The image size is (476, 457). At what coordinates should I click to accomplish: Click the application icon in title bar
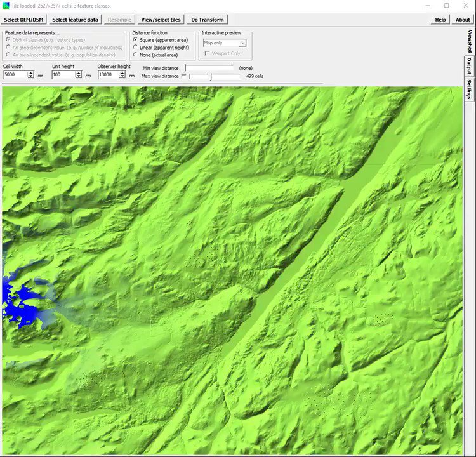coord(6,6)
